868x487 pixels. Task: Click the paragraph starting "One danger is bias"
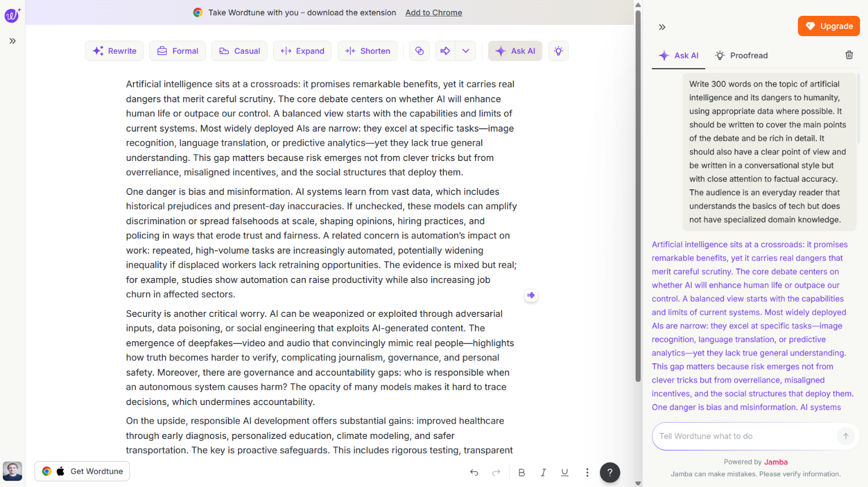pyautogui.click(x=321, y=243)
